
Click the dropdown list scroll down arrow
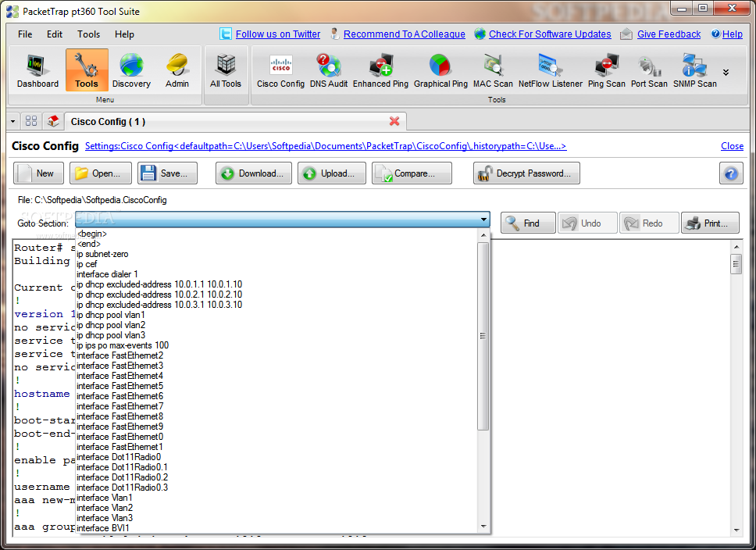coord(483,527)
